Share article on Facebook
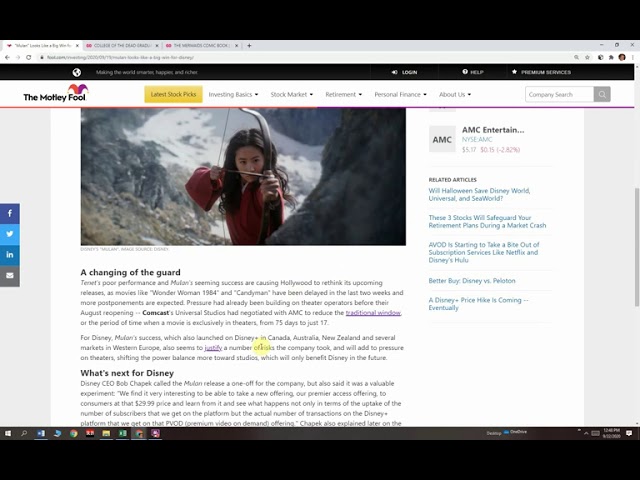The image size is (640, 480). (9, 213)
